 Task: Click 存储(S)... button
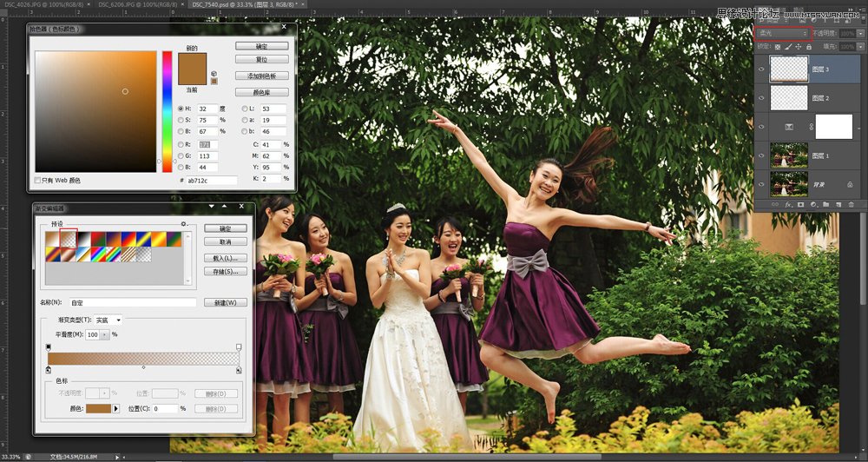click(226, 272)
